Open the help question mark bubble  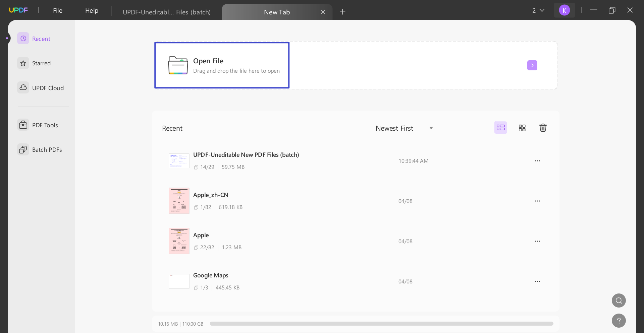pos(619,321)
